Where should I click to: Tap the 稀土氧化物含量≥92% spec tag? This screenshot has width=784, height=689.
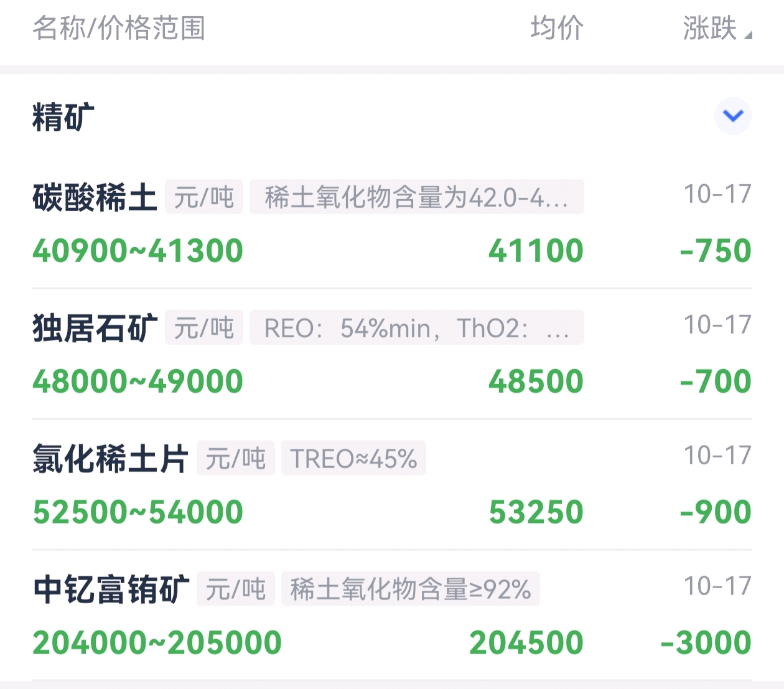(x=410, y=589)
